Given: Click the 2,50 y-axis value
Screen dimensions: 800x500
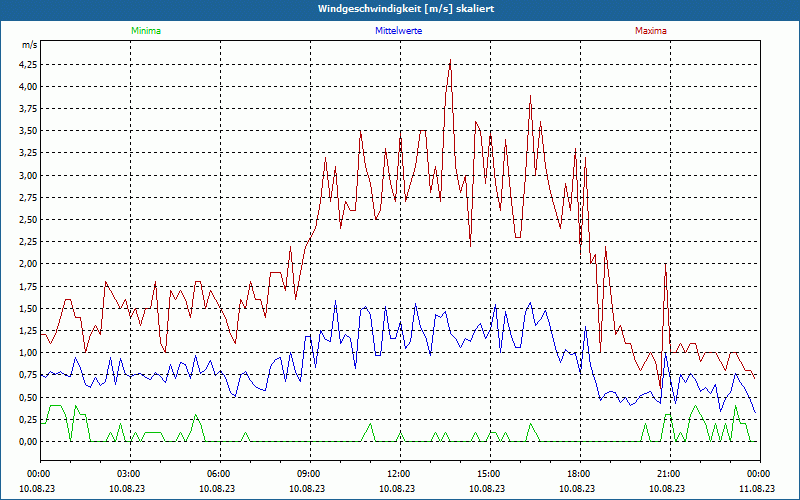Looking at the screenshot, I should coord(28,220).
